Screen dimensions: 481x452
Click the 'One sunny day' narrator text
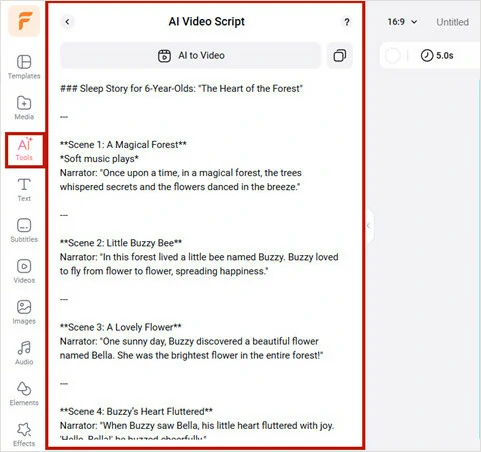point(192,348)
